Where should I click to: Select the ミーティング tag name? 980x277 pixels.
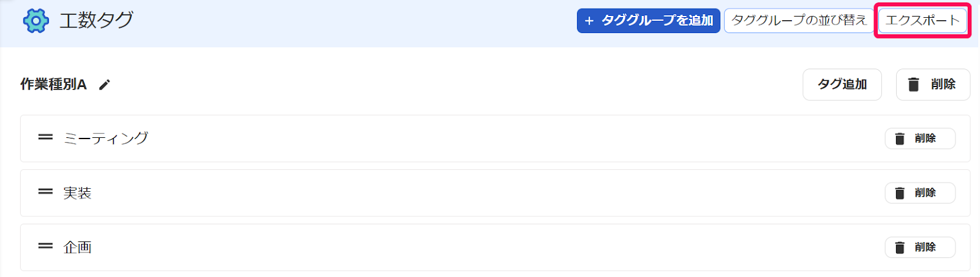(106, 138)
